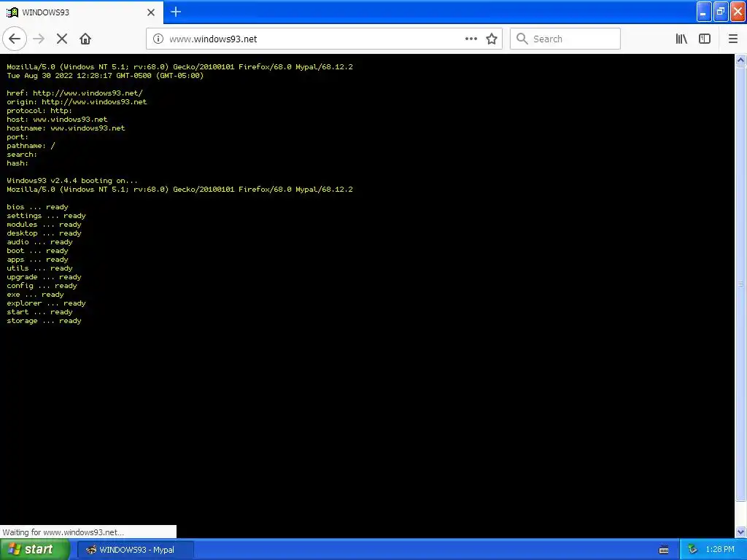Click the 'bios ... ready' line
Viewport: 747px width, 560px height.
(37, 206)
